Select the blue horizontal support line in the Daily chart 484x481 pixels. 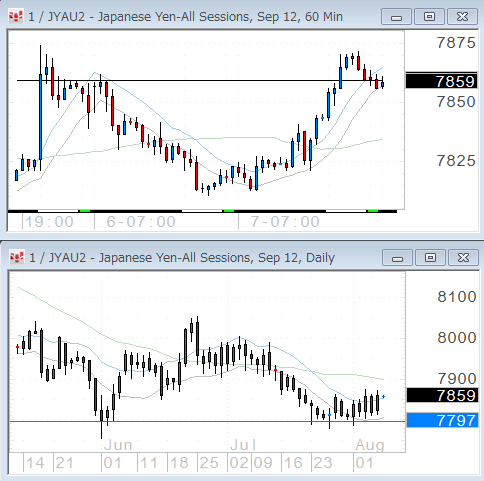point(207,422)
